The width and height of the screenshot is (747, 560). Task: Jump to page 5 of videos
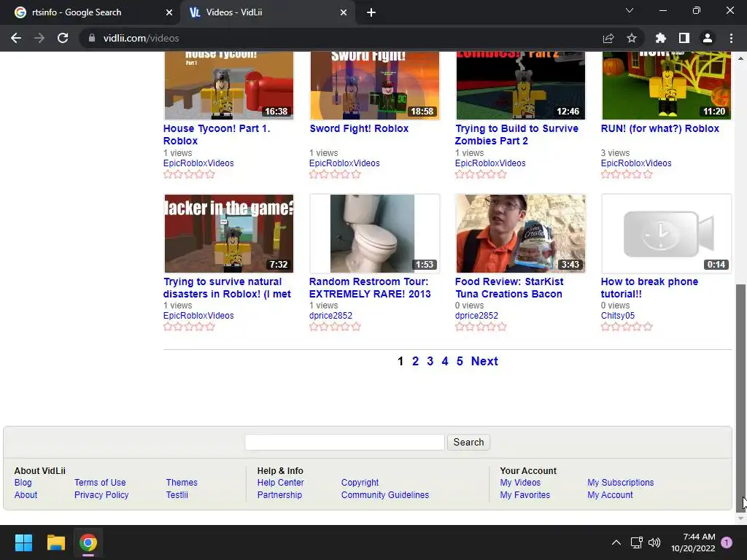point(460,362)
